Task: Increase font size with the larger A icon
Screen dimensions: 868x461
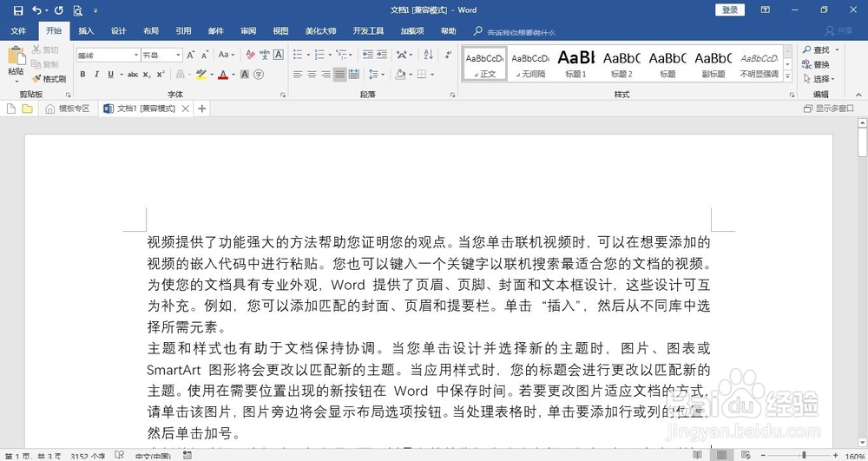Action: [x=190, y=55]
